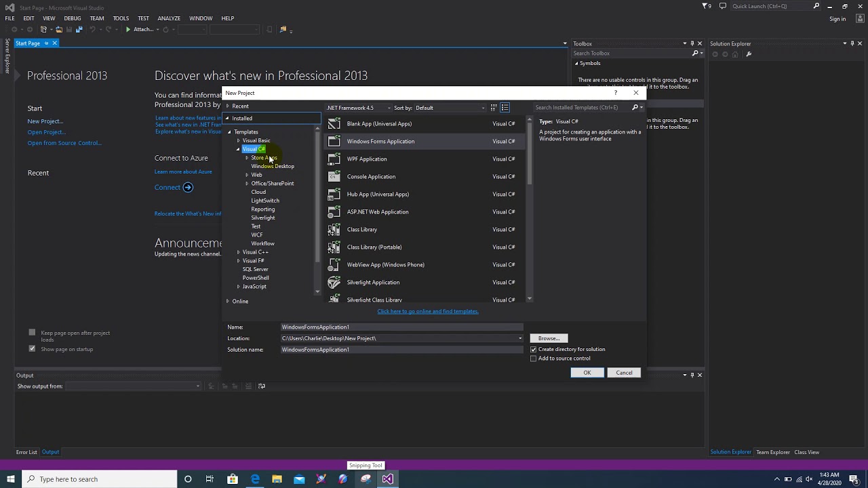Click the Open Project... link

tap(46, 132)
